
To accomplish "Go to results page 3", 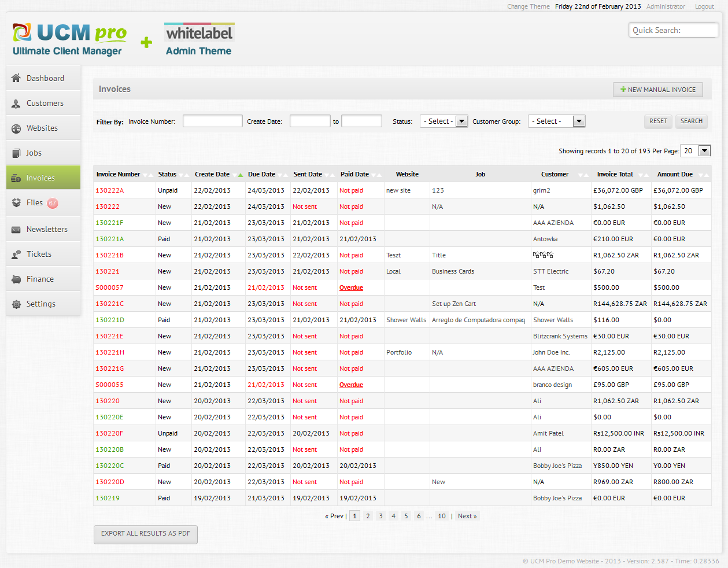I will (380, 516).
